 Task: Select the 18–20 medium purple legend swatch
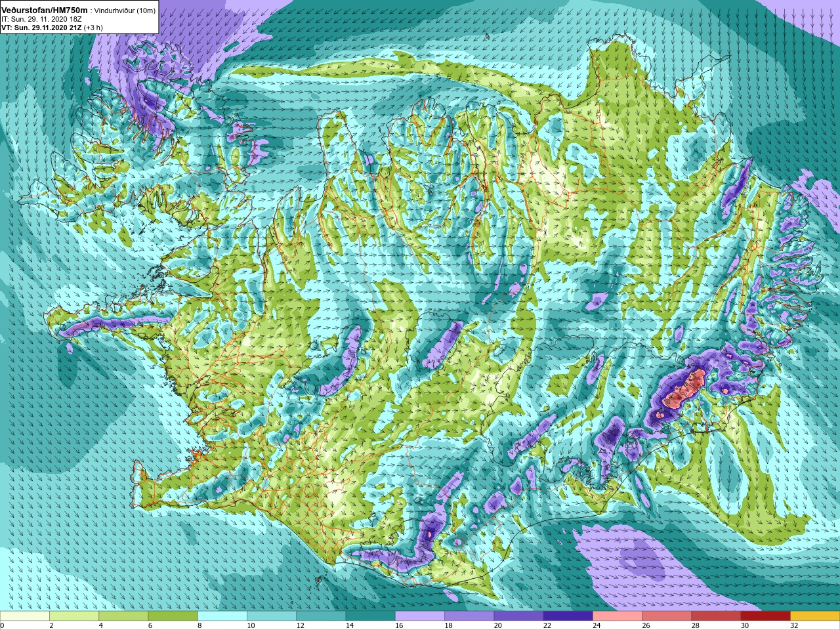pos(469,616)
